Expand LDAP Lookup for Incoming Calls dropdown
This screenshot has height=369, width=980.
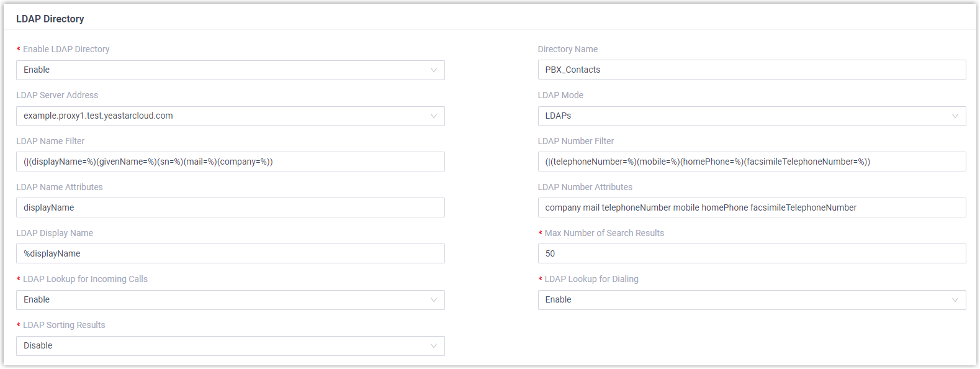click(230, 300)
